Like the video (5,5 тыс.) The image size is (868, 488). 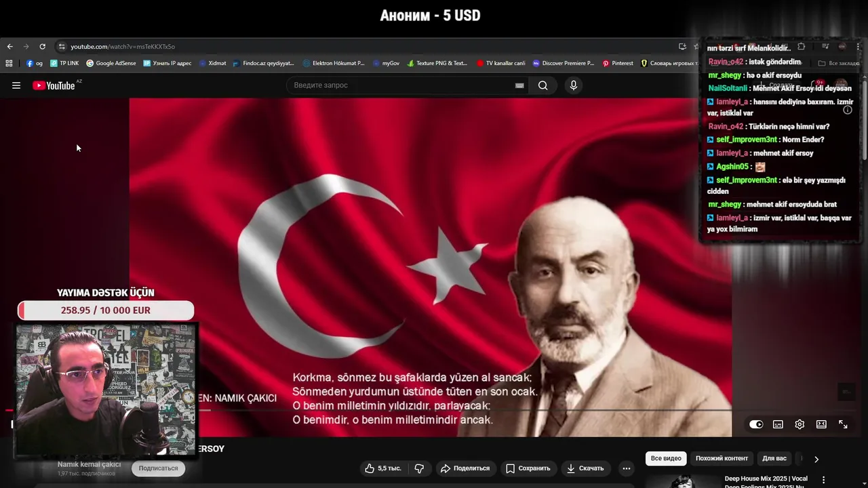click(x=383, y=468)
